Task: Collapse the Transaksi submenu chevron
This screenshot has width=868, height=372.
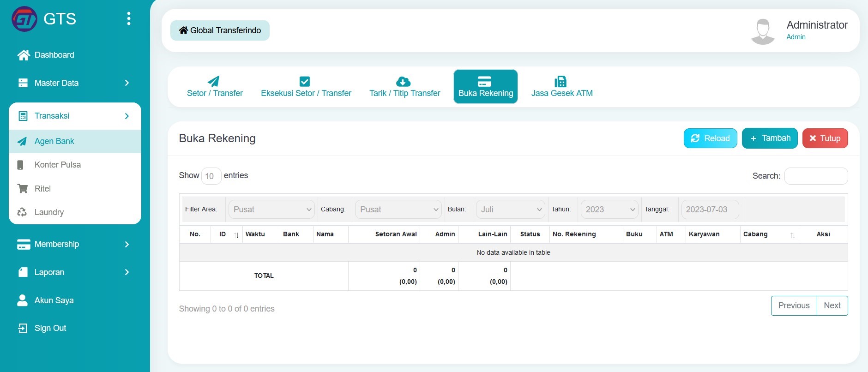Action: (x=127, y=116)
